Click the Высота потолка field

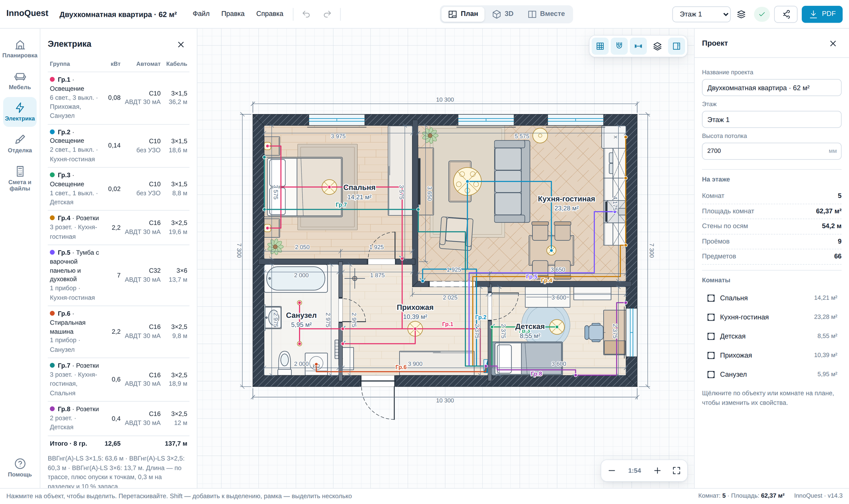[x=772, y=151]
